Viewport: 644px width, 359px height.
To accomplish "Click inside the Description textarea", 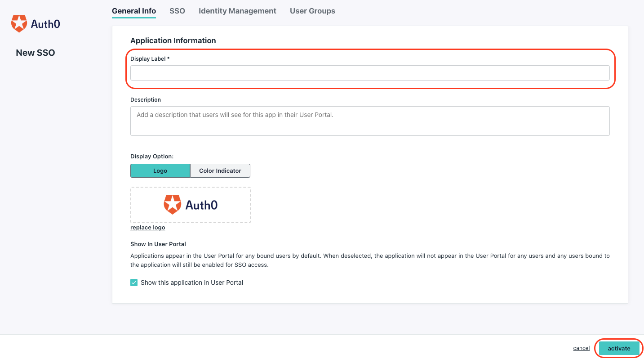I will [x=369, y=121].
